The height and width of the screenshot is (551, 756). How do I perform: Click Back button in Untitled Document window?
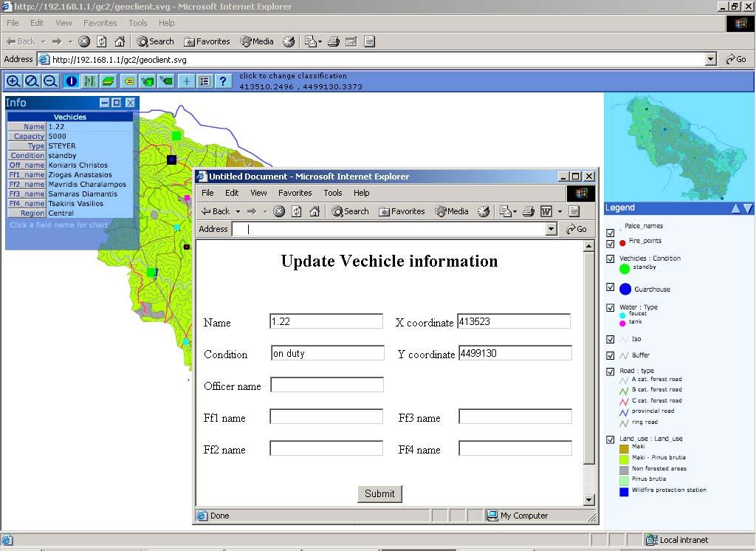216,211
